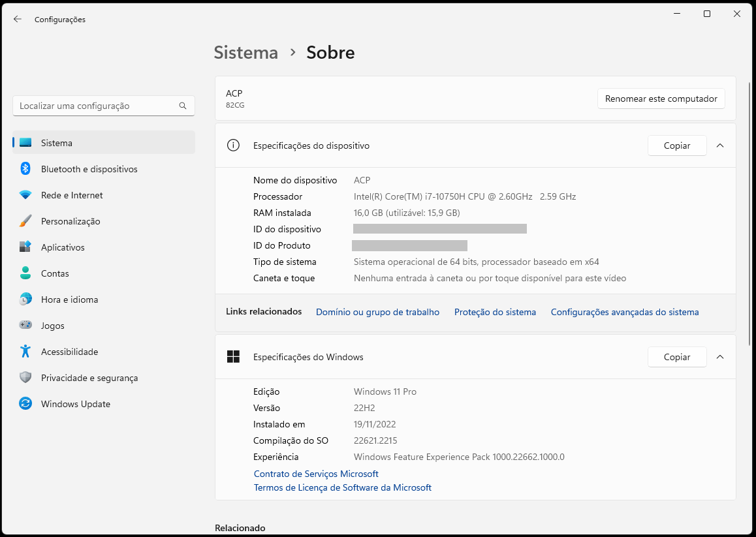Image resolution: width=756 pixels, height=537 pixels.
Task: Click the Contas person icon
Action: [x=25, y=273]
